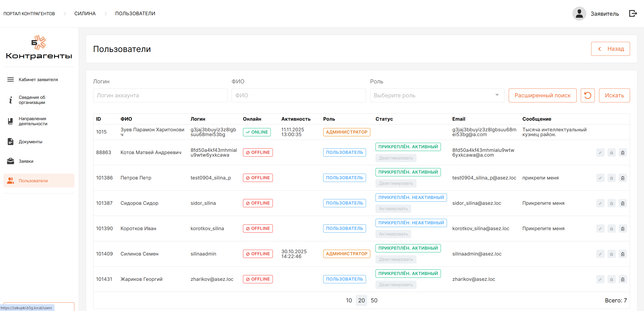Click clipboard icon for Жариков Георгий row
This screenshot has height=311, width=644.
pyautogui.click(x=622, y=279)
